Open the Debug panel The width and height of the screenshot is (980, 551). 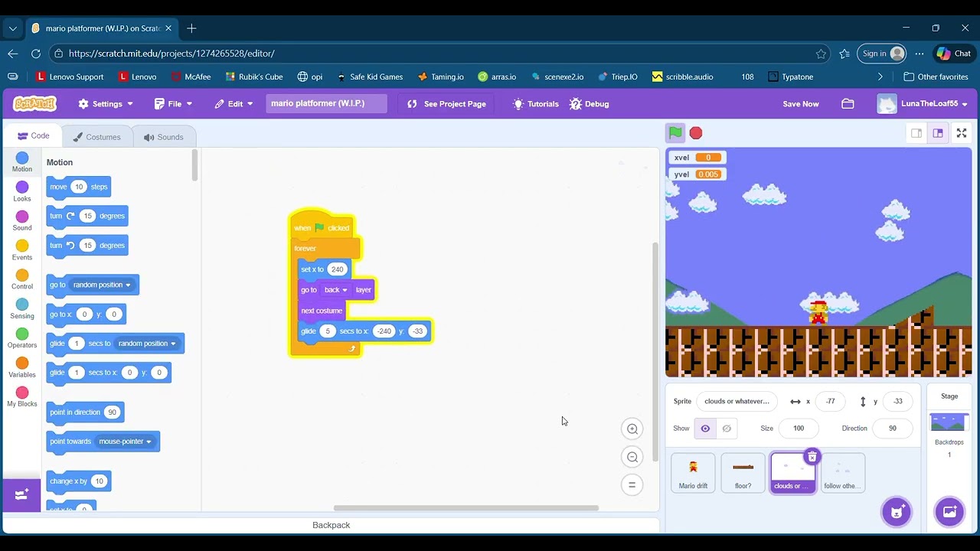[x=589, y=104]
